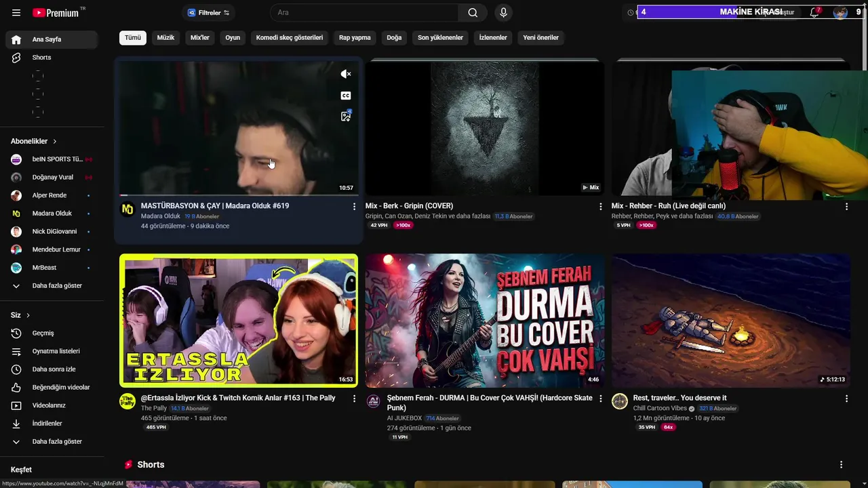Viewport: 868px width, 488px height.
Task: Open Doğanay Vural channel subscription
Action: pos(52,178)
